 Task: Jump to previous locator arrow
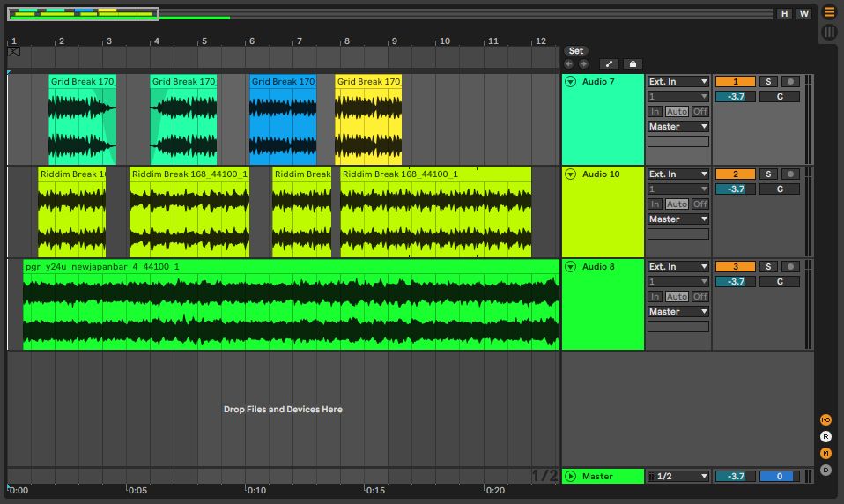[569, 64]
